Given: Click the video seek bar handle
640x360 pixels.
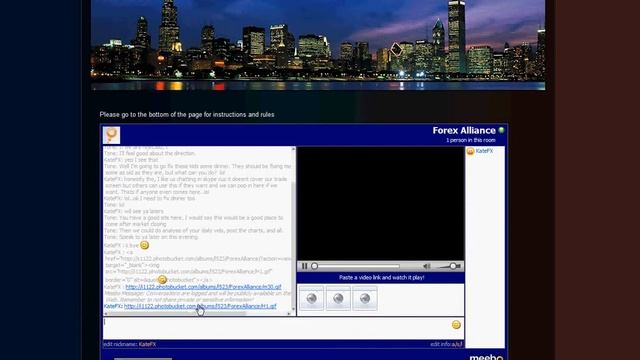Looking at the screenshot, I should (x=314, y=266).
